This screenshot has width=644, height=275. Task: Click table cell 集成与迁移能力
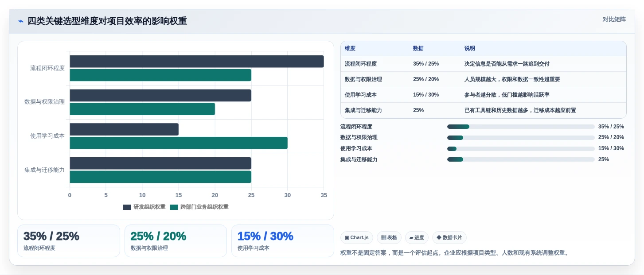click(363, 110)
